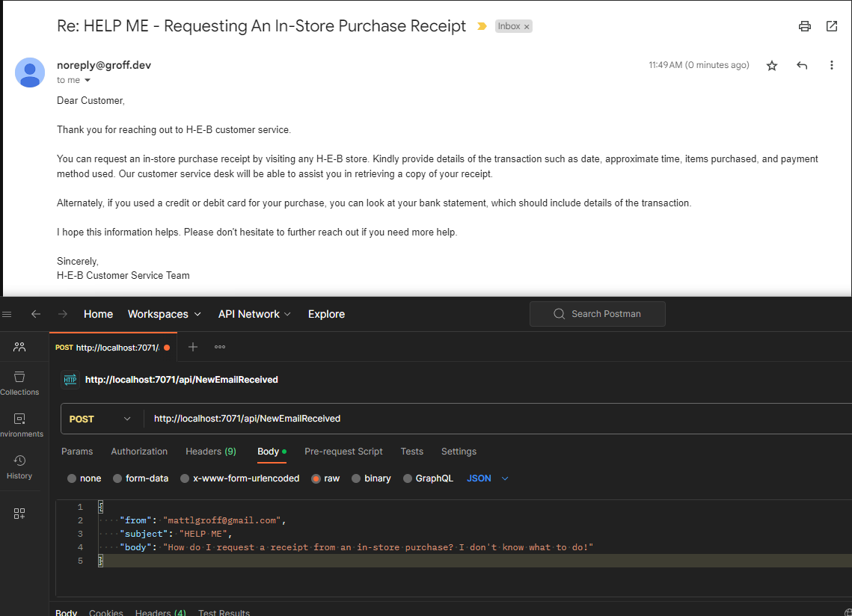Click the email subject heading

[x=261, y=26]
